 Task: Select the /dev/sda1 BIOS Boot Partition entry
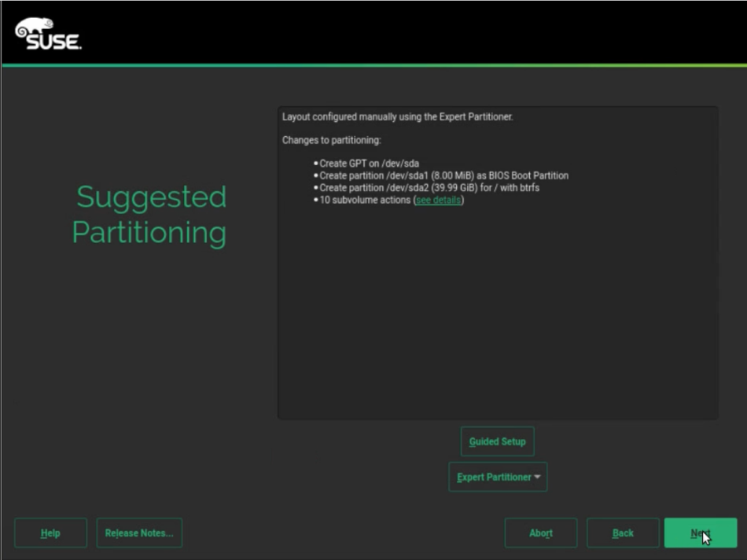pos(443,175)
